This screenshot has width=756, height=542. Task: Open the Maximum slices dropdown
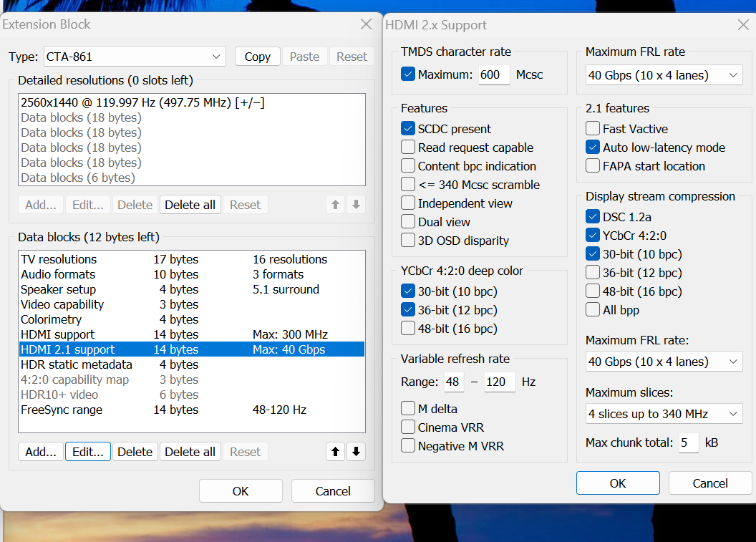tap(663, 414)
